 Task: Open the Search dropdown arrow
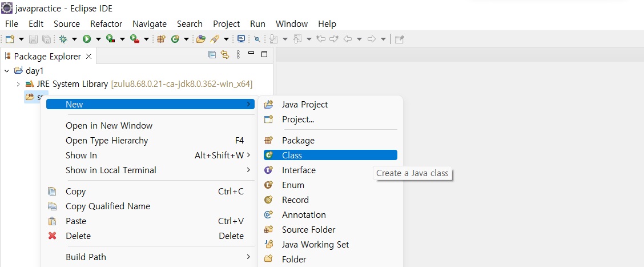(x=226, y=39)
